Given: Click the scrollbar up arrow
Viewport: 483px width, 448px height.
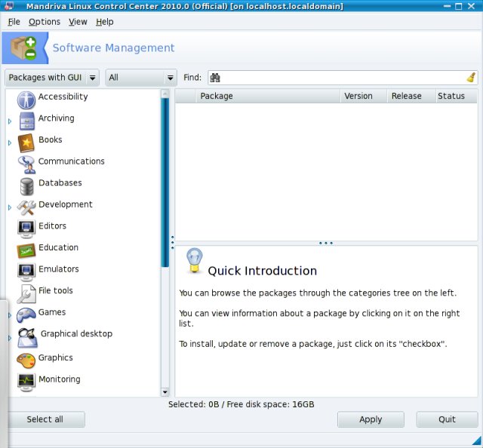Looking at the screenshot, I should pos(165,94).
